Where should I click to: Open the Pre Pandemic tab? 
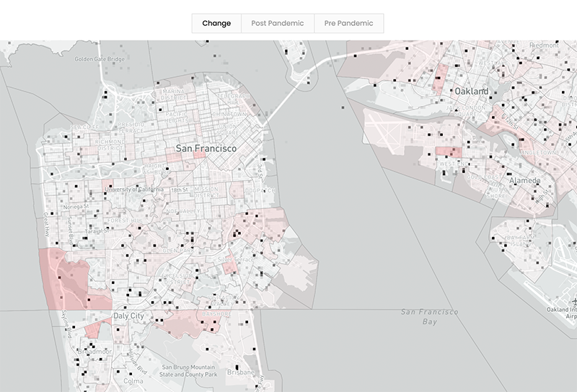[x=348, y=23]
